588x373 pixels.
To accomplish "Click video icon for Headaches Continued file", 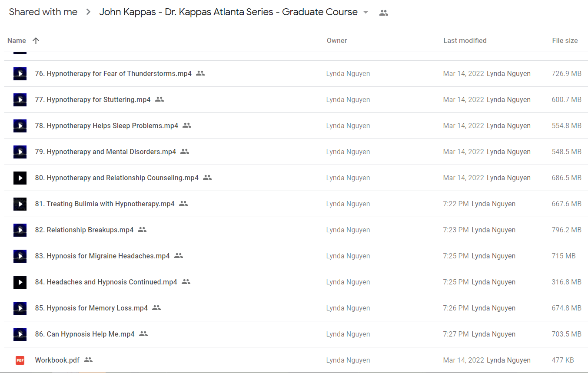I will coord(20,282).
